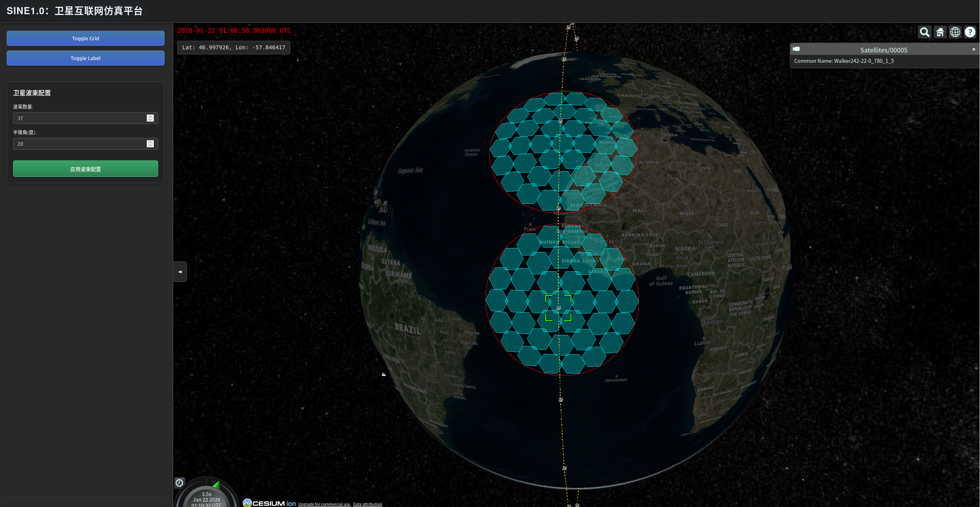The width and height of the screenshot is (980, 507).
Task: Click Upgrade for commercial use link
Action: pyautogui.click(x=324, y=504)
